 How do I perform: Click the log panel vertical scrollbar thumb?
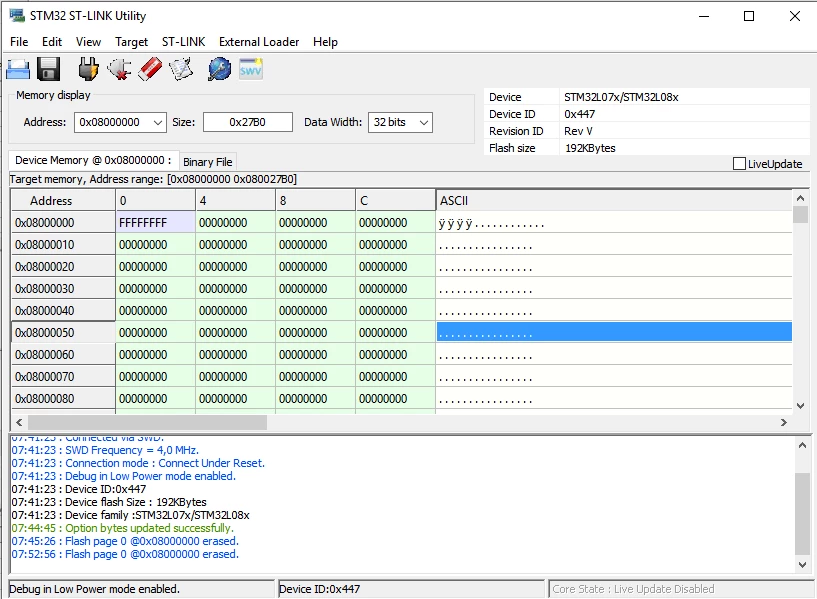tap(802, 514)
